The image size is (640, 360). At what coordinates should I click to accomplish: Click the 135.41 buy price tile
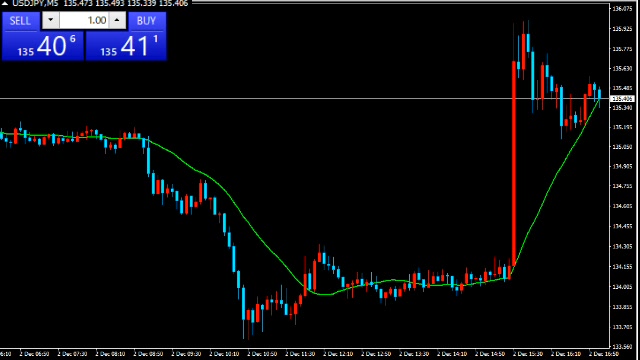point(126,46)
